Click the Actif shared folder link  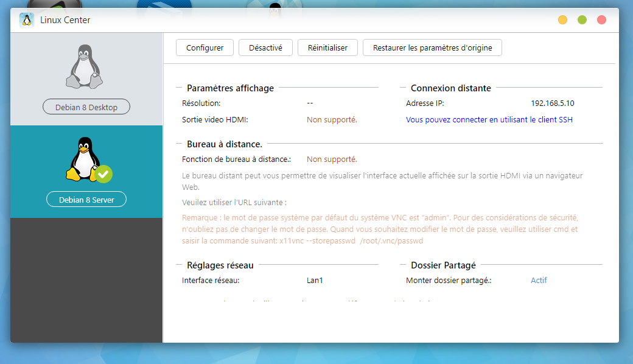point(539,281)
